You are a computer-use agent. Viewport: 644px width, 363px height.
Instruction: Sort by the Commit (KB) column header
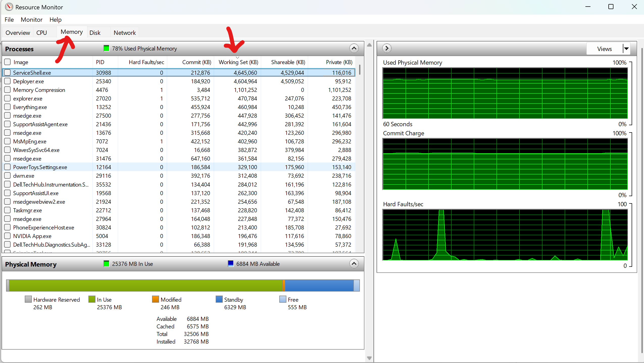point(196,62)
